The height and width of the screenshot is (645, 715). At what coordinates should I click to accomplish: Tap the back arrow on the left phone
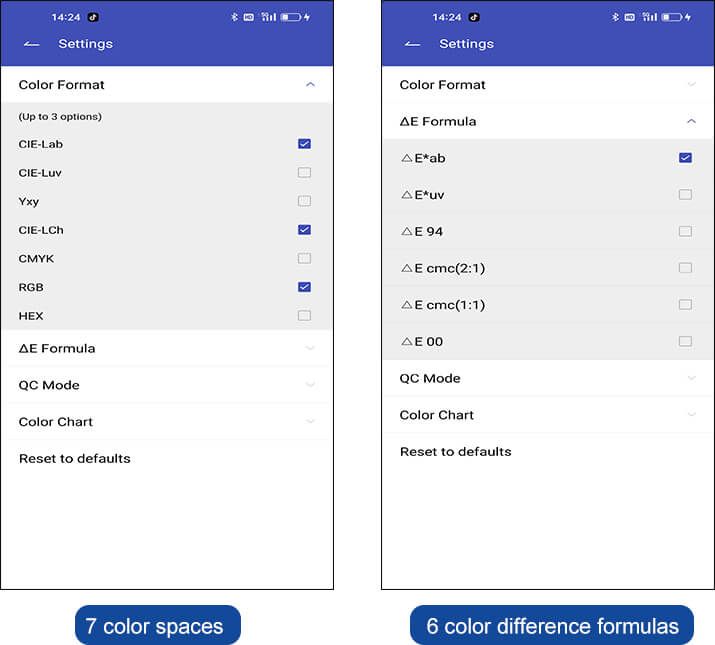pos(31,44)
